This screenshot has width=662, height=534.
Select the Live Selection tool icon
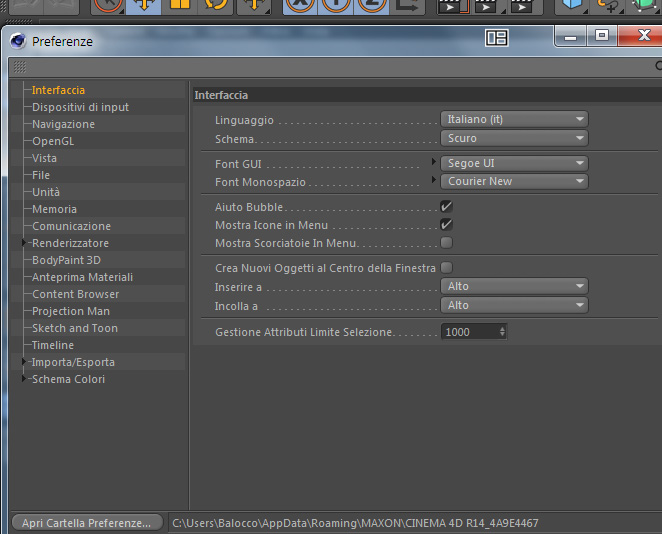(108, 6)
